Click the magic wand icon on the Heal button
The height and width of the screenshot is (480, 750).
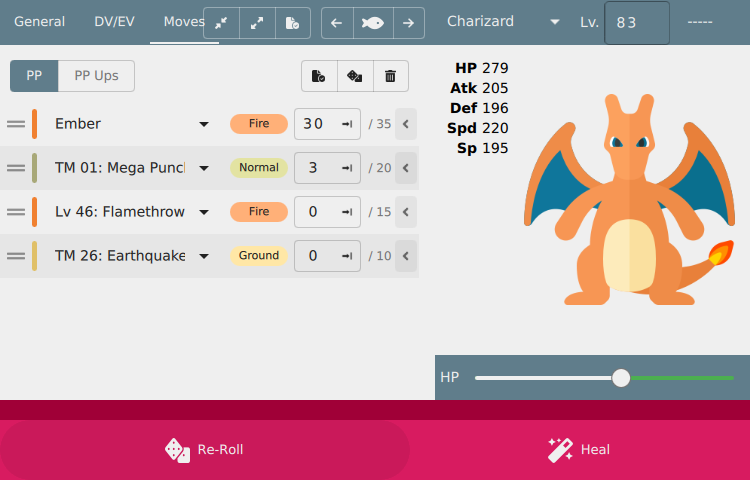click(560, 450)
